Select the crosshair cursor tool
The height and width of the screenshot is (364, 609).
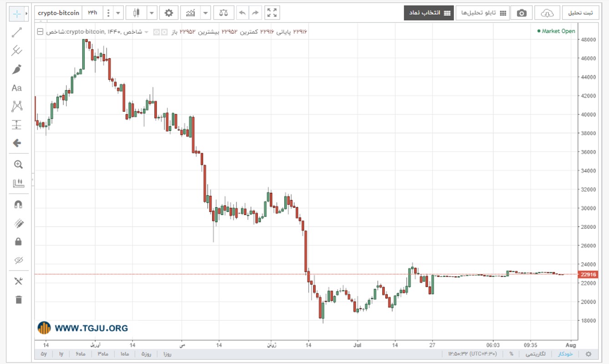point(17,14)
